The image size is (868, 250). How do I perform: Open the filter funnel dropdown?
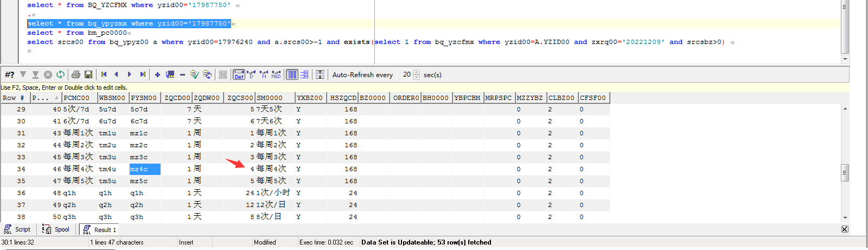click(x=23, y=74)
